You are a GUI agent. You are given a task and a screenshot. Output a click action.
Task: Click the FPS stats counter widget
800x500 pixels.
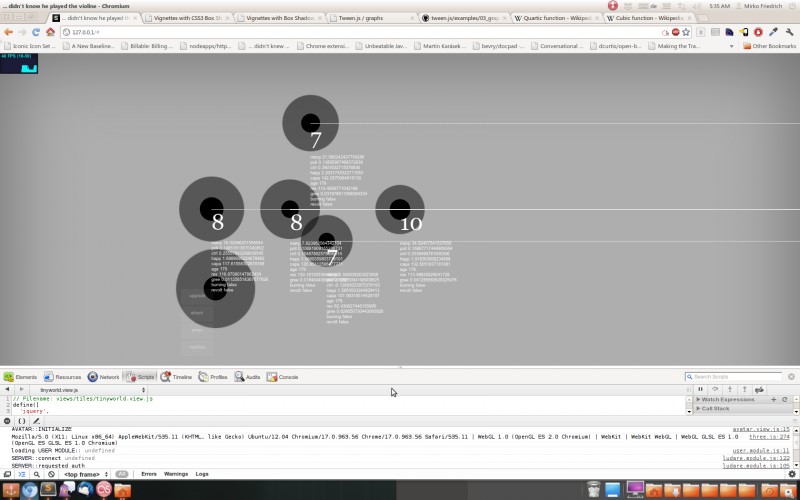tap(19, 63)
